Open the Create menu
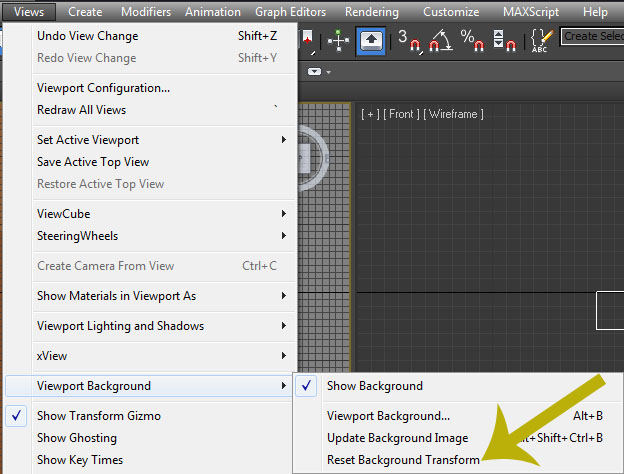The height and width of the screenshot is (474, 624). [85, 12]
